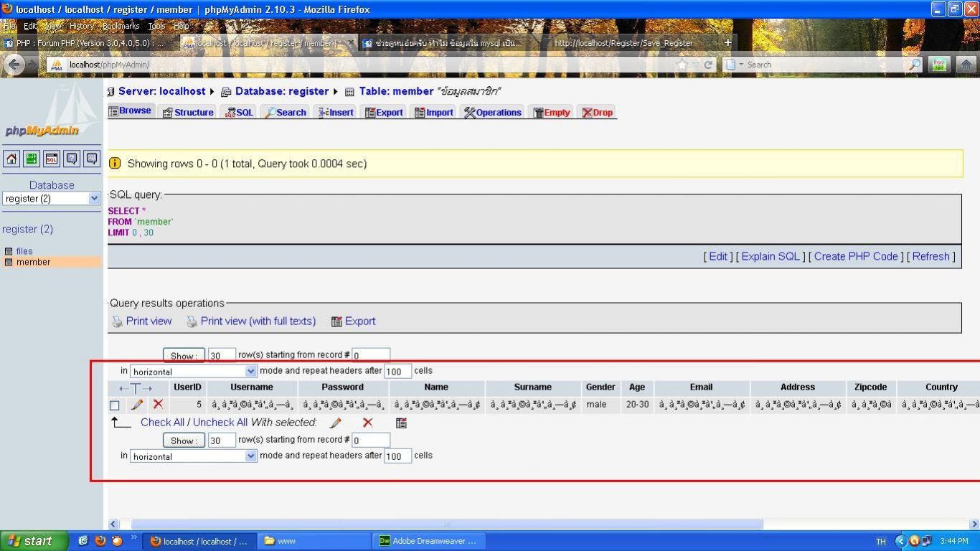Click the Check All link
980x551 pixels.
tap(163, 423)
